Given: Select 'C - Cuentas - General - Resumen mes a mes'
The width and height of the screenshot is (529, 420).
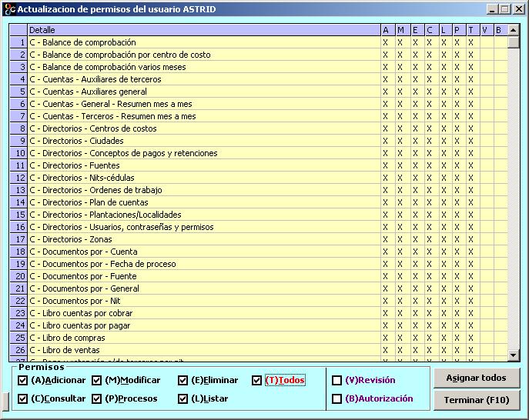Looking at the screenshot, I should (204, 104).
